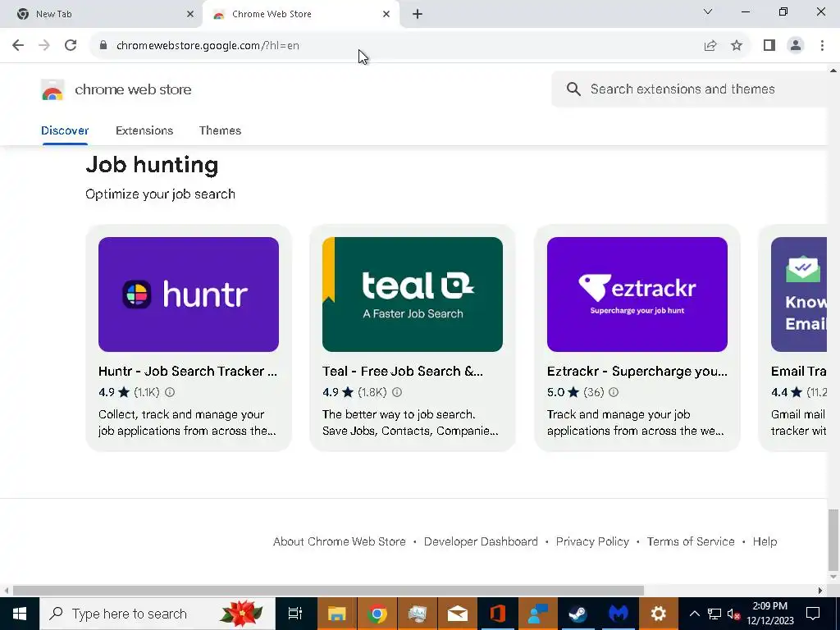Click the muted volume tray icon
840x630 pixels.
click(x=733, y=614)
